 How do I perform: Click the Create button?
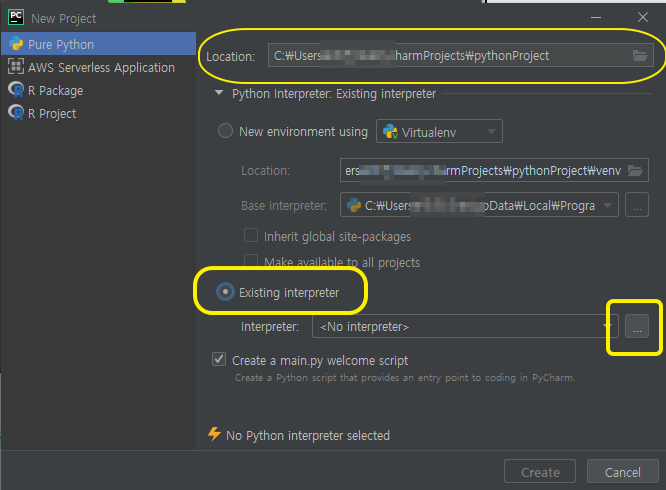(x=540, y=471)
